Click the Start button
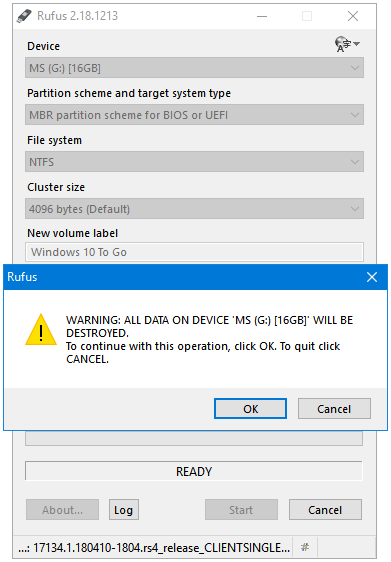 click(241, 510)
